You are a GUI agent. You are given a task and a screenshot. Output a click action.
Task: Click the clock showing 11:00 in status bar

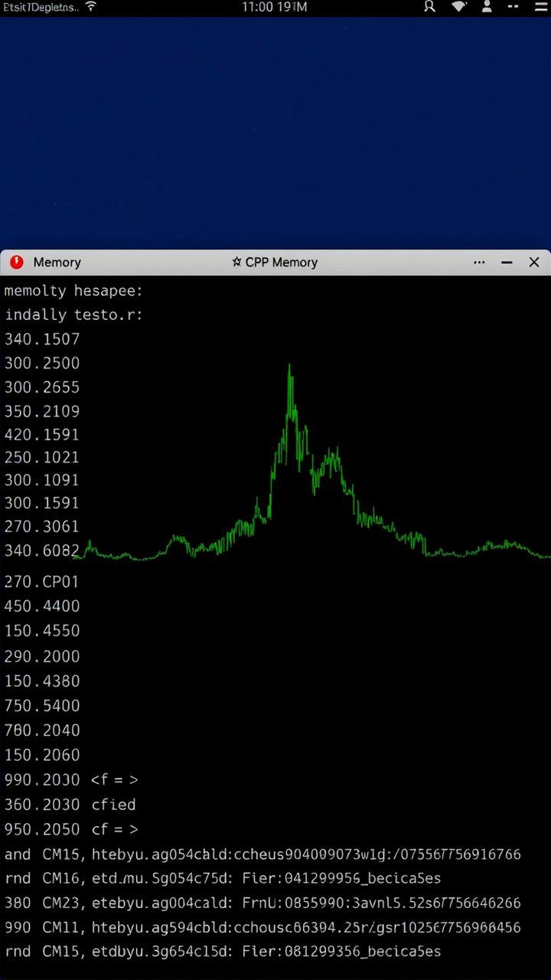274,7
